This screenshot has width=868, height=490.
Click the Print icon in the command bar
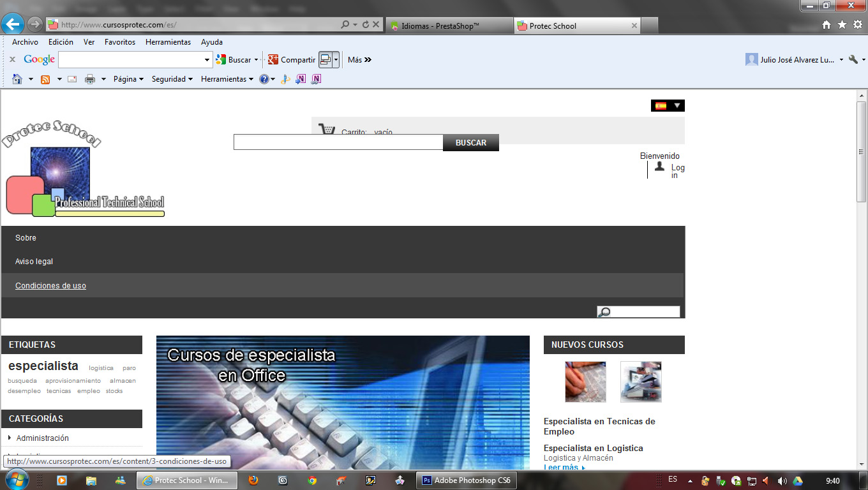pyautogui.click(x=90, y=79)
